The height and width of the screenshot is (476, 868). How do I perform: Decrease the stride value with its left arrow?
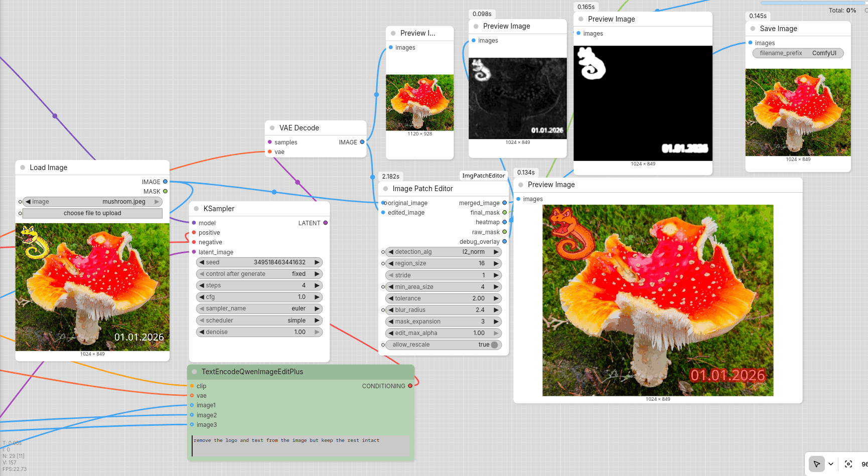pos(391,275)
